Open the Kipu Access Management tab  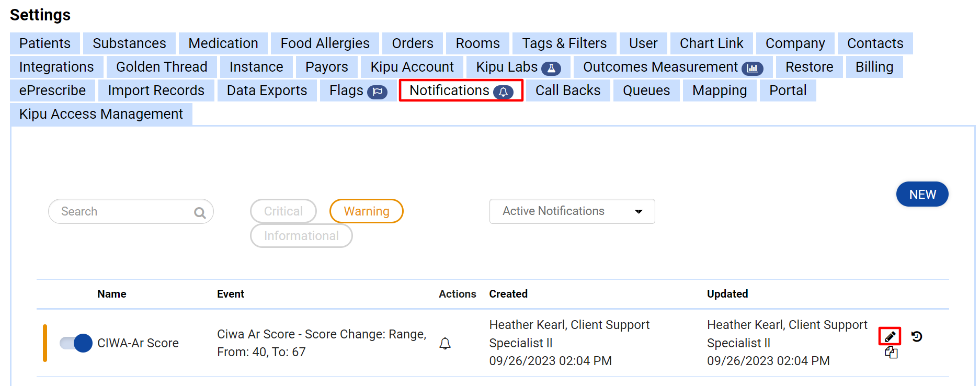tap(101, 114)
